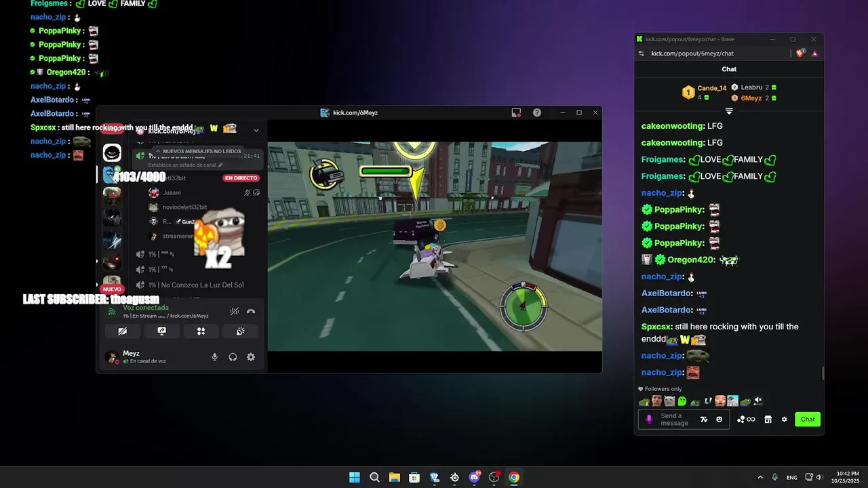Open Windows taskbar search
Viewport: 868px width, 488px height.
374,477
